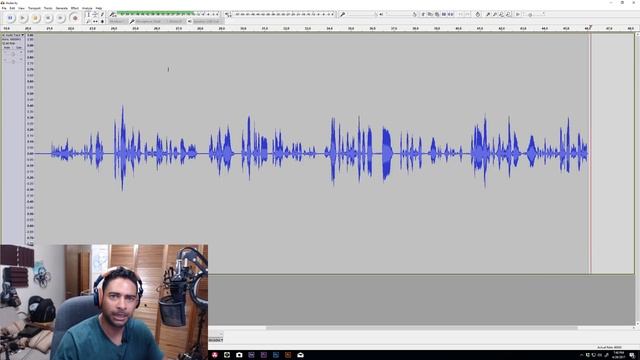Click the recording meter microphone icon
Image resolution: width=640 pixels, height=360 pixels.
[x=112, y=14]
